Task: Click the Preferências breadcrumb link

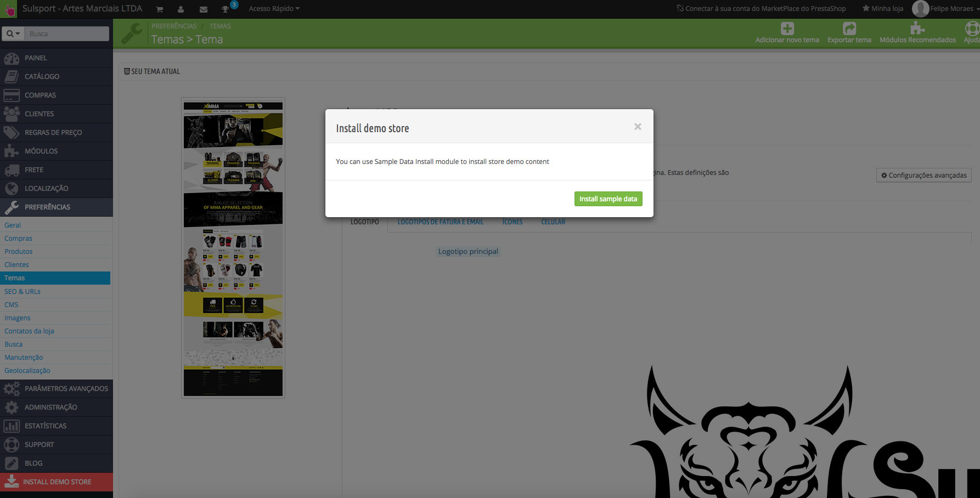Action: (x=174, y=26)
